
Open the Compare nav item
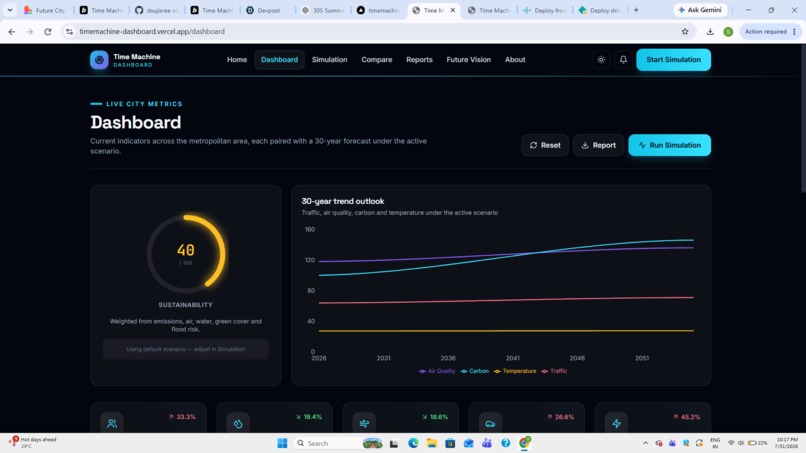click(377, 60)
